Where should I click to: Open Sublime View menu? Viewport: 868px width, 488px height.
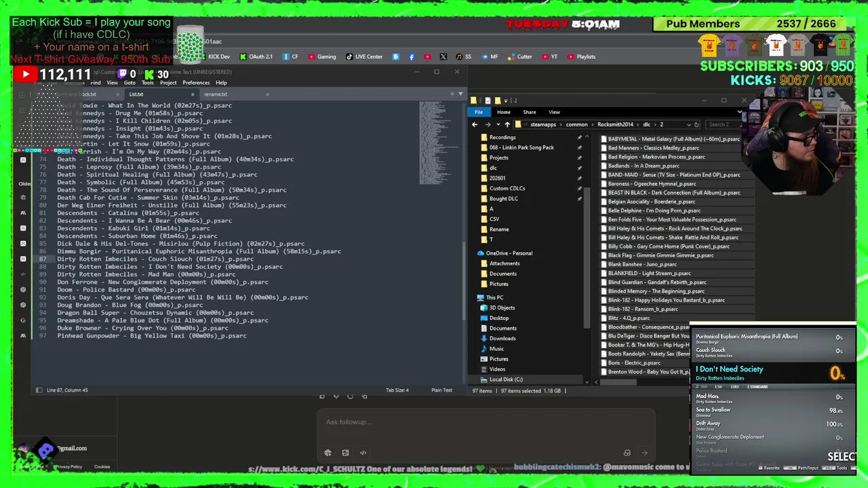pos(112,83)
